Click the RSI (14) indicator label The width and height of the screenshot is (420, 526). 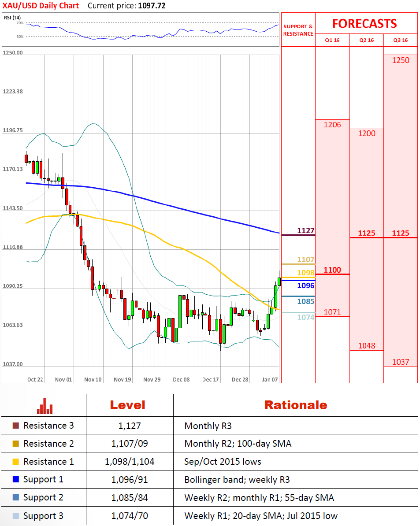tap(12, 18)
